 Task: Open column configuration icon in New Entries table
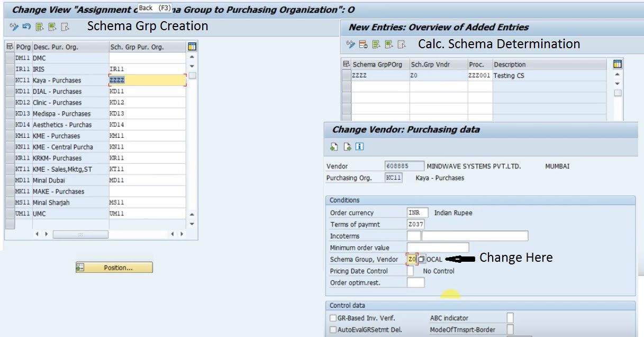tap(617, 64)
